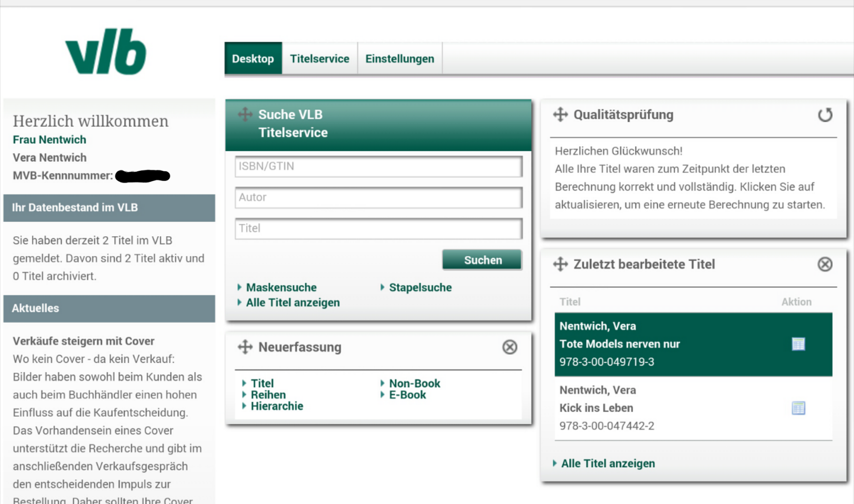Screen dimensions: 854x504
Task: Start a new E-Book entry
Action: tap(407, 394)
